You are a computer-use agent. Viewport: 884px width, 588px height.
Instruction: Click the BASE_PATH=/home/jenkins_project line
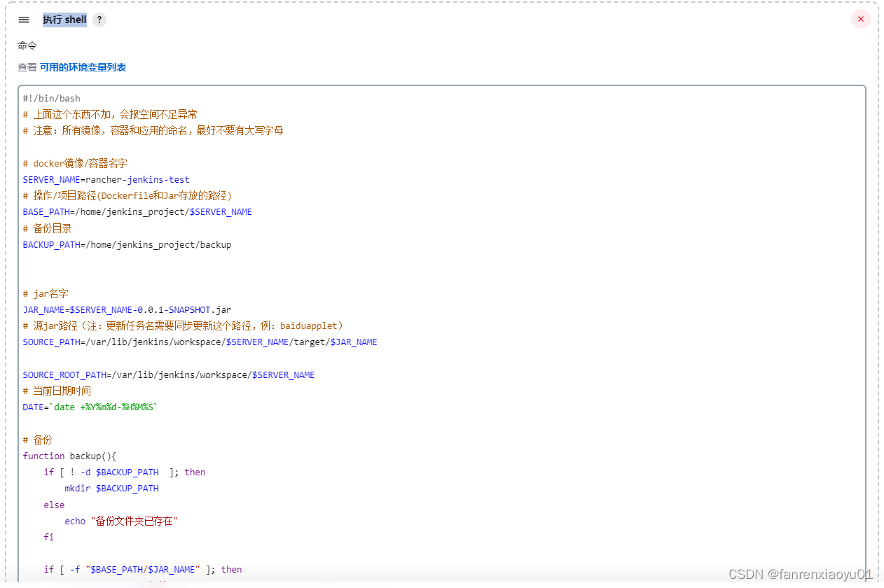tap(137, 212)
